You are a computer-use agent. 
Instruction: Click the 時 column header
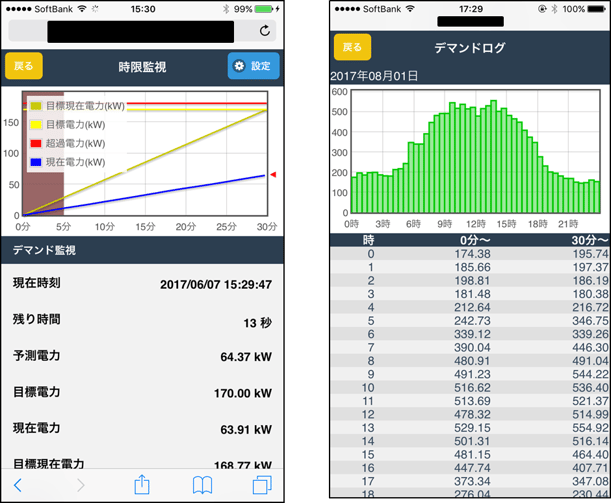pyautogui.click(x=369, y=240)
